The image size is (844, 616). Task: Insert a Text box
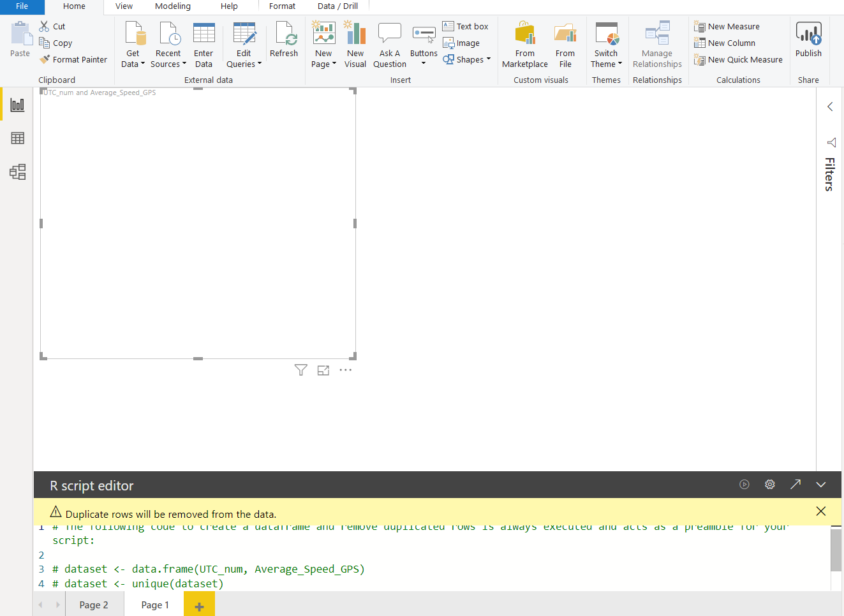pos(465,26)
